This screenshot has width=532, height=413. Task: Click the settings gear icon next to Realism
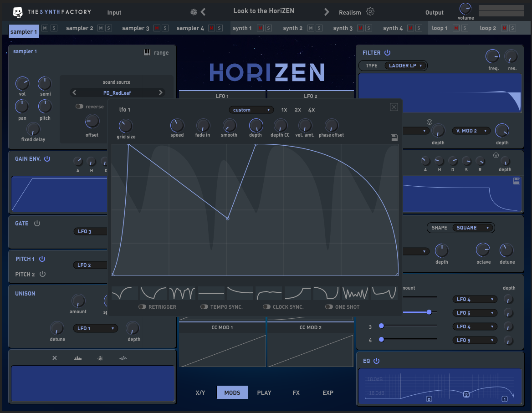point(370,12)
